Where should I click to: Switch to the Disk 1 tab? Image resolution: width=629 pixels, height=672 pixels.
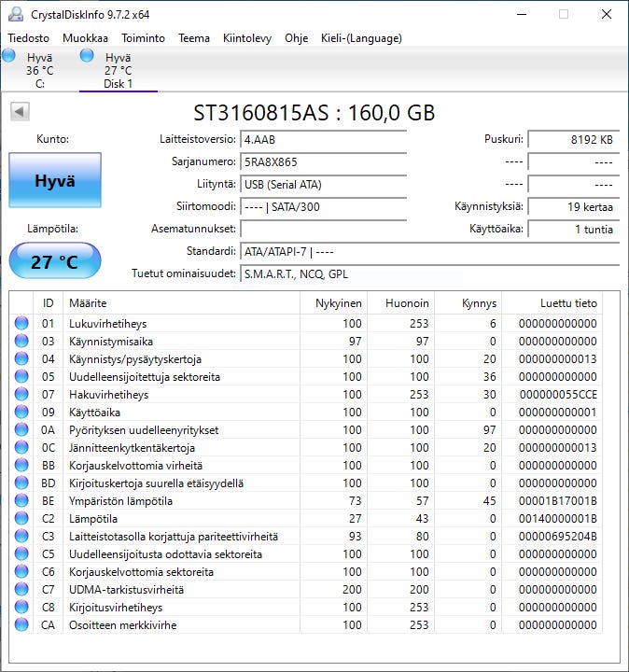[x=118, y=71]
